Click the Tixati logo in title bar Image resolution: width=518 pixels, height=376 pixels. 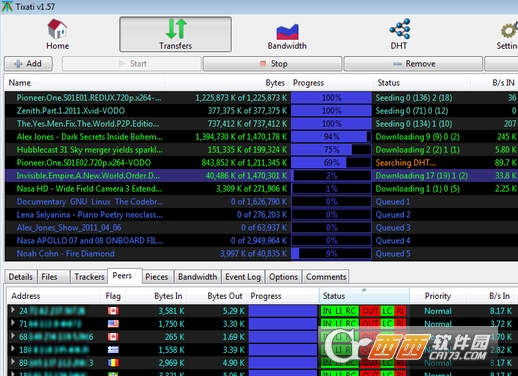(7, 6)
